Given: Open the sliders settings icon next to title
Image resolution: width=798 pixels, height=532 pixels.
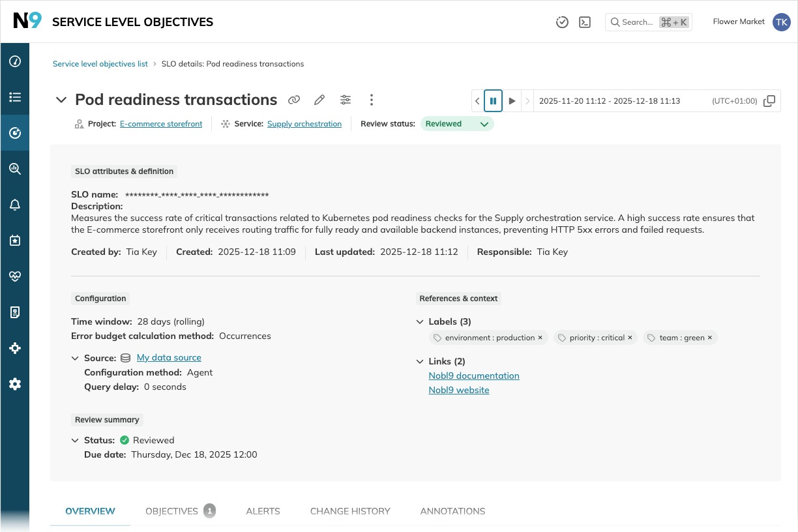Looking at the screenshot, I should coord(346,100).
